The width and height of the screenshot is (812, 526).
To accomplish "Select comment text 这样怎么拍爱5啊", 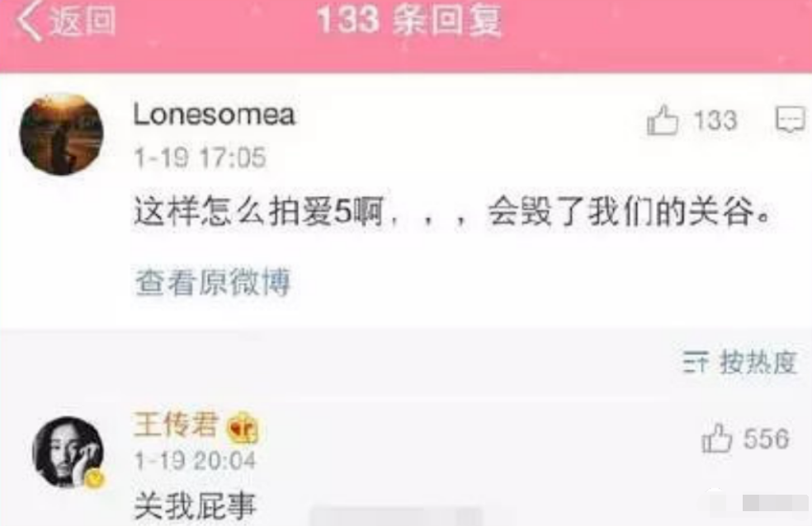I will point(258,212).
